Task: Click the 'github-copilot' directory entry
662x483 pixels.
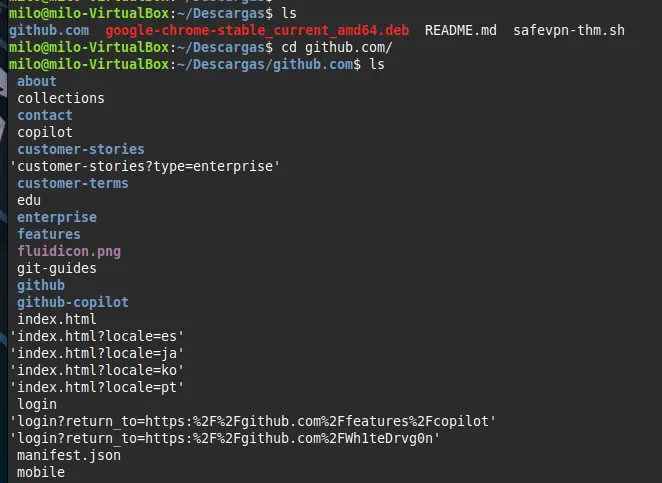Action: 73,302
